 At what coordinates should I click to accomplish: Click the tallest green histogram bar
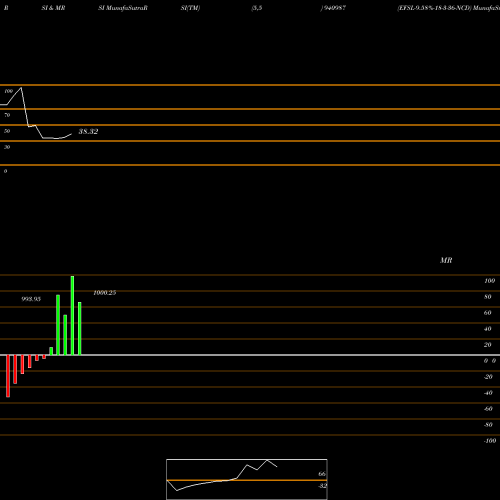click(x=72, y=315)
